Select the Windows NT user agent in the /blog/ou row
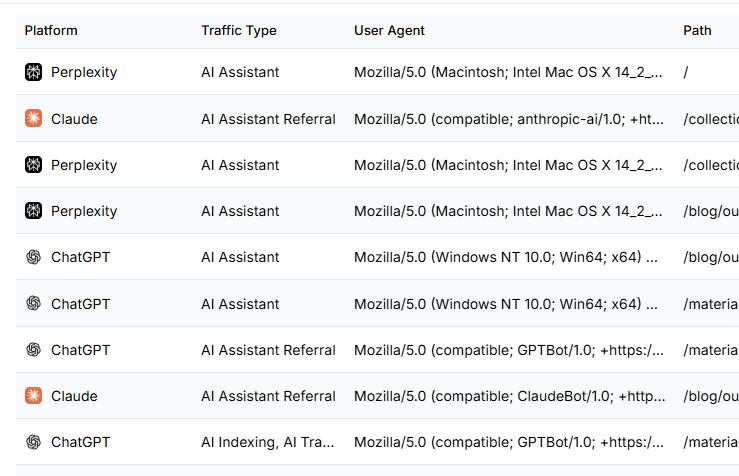739x476 pixels. [506, 257]
